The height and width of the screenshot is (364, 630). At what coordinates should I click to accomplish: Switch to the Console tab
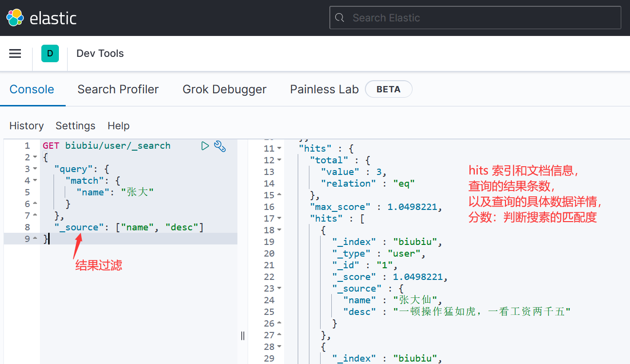pyautogui.click(x=32, y=89)
